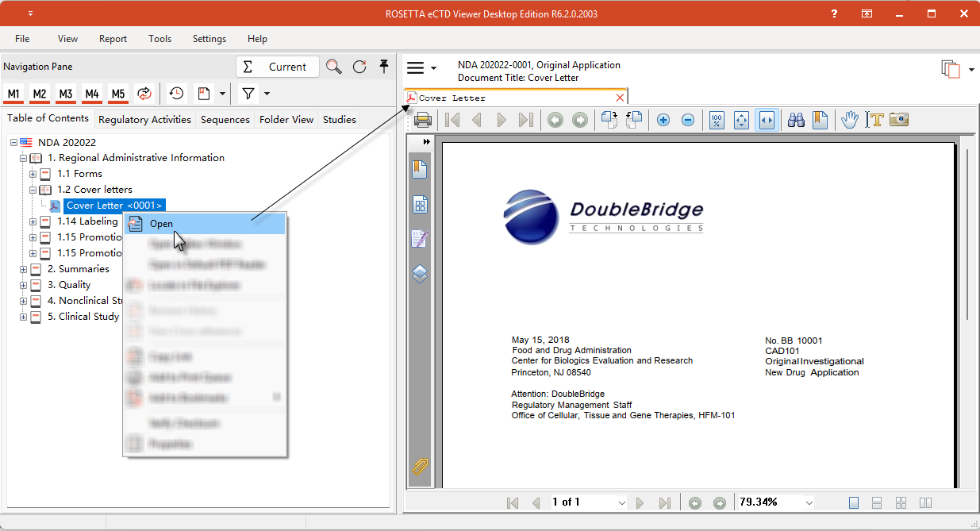Open the page thumbnails side panel
Image resolution: width=980 pixels, height=531 pixels.
(x=420, y=206)
